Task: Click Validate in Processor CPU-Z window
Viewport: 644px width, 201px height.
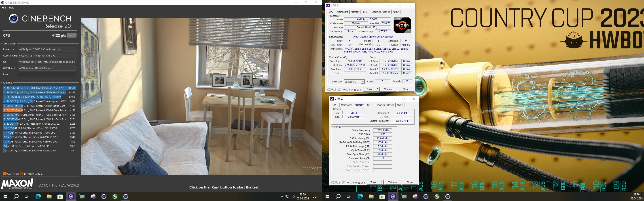Action: pos(388,89)
